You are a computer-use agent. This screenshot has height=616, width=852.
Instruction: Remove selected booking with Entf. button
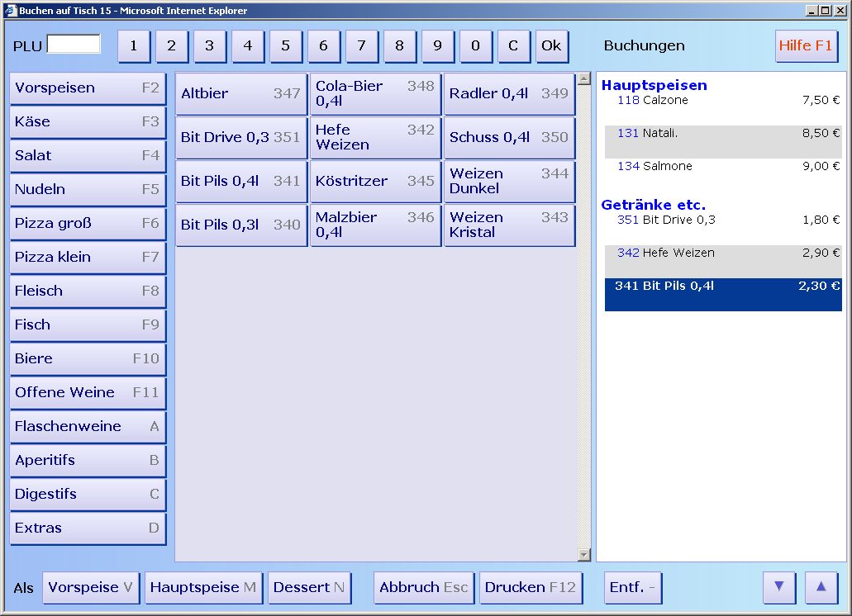(x=632, y=588)
